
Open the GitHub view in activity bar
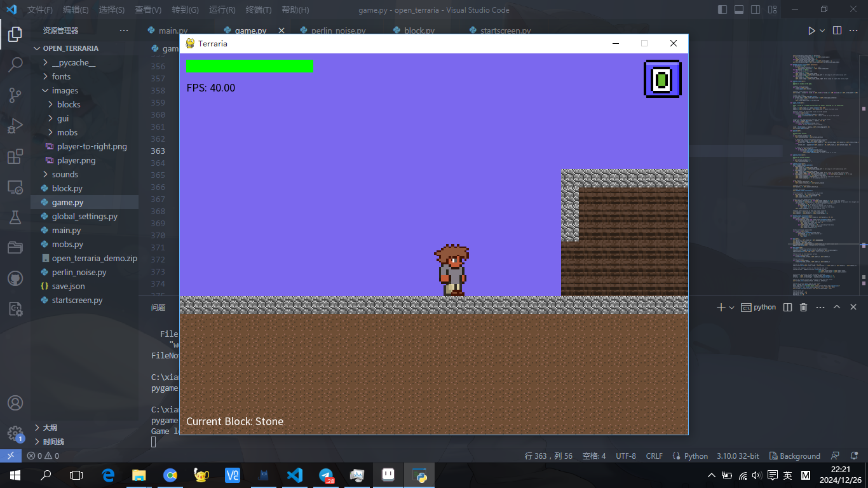click(x=15, y=279)
